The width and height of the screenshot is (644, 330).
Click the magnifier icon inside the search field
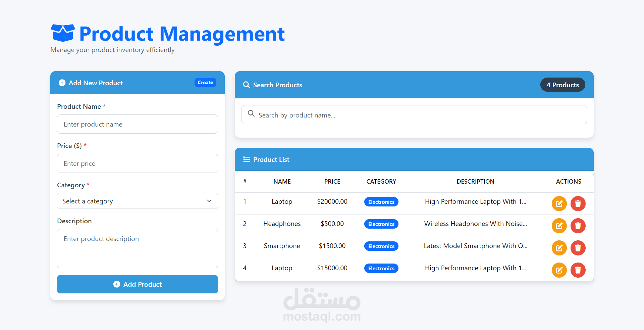(251, 113)
